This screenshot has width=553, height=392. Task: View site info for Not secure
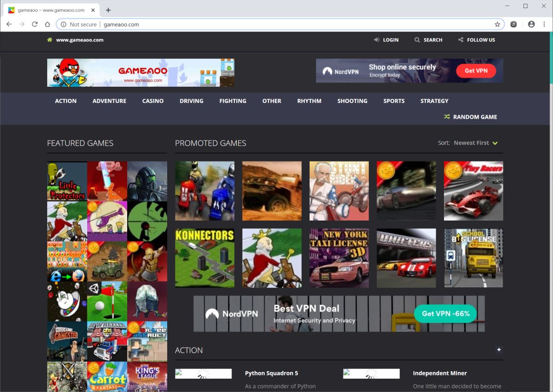[79, 24]
